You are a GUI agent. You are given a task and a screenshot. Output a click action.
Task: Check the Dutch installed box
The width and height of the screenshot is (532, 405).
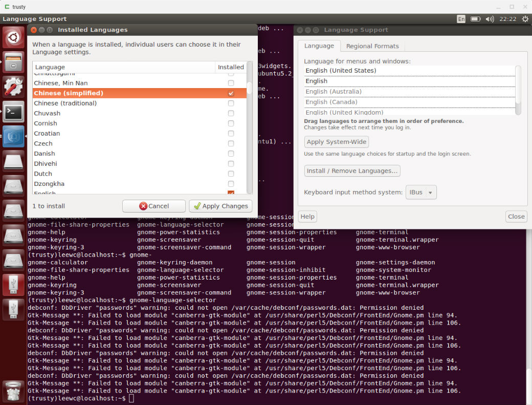click(x=231, y=174)
